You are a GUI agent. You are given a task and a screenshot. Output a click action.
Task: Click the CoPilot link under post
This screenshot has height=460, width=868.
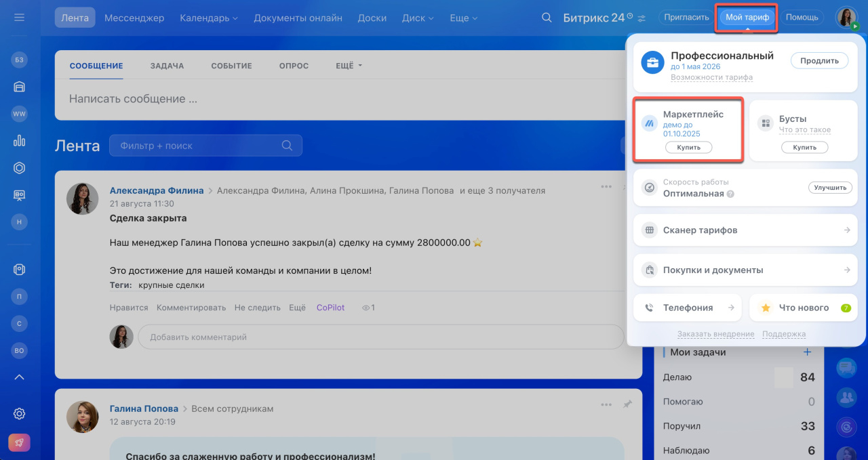point(330,308)
